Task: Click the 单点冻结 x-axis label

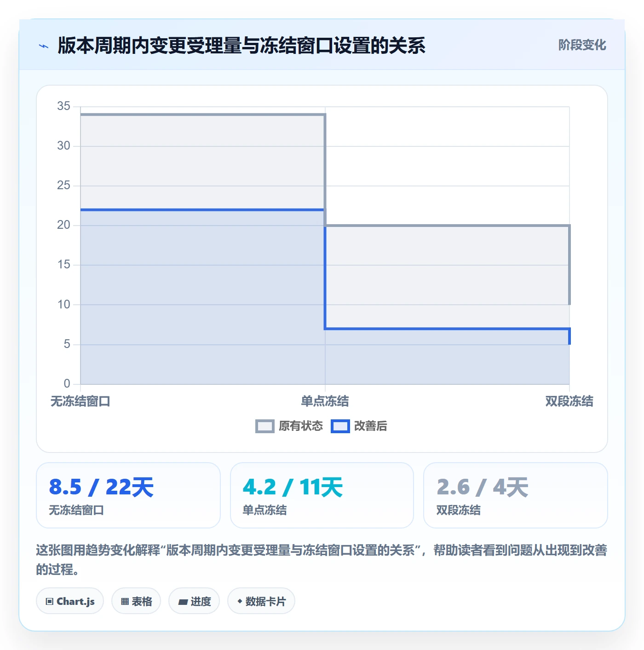Action: click(325, 401)
